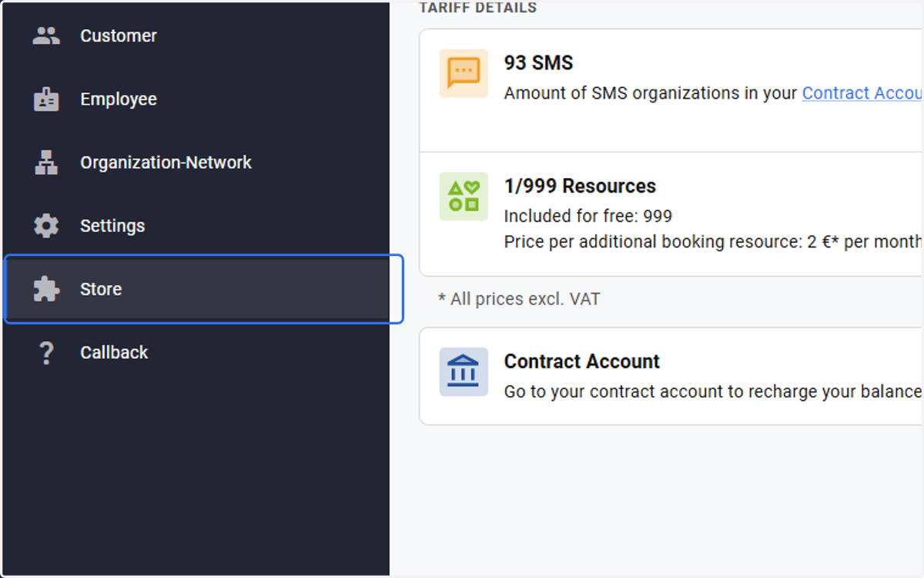The image size is (924, 578).
Task: Go to Organization-Network section
Action: pos(196,163)
